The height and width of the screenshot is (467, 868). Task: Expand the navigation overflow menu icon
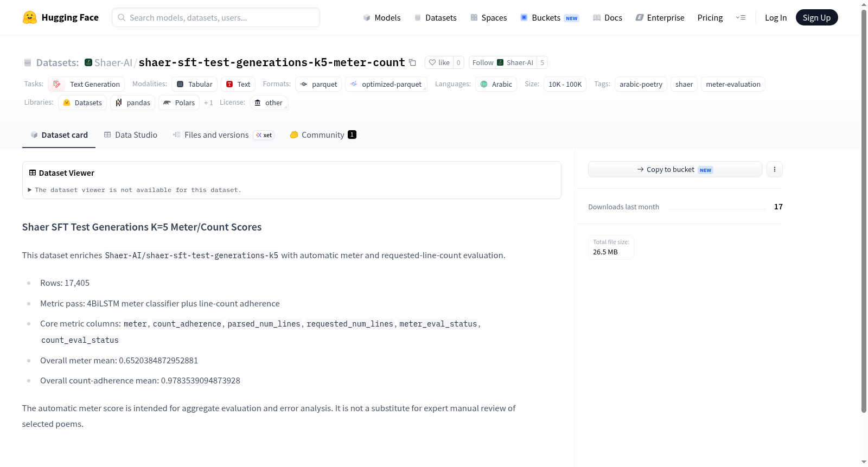[741, 17]
